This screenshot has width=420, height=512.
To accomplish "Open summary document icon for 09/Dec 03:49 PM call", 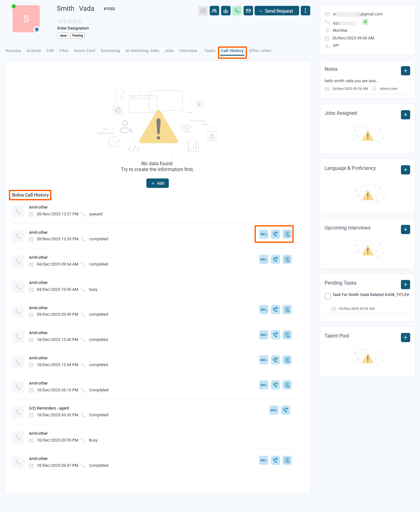I will tap(287, 310).
